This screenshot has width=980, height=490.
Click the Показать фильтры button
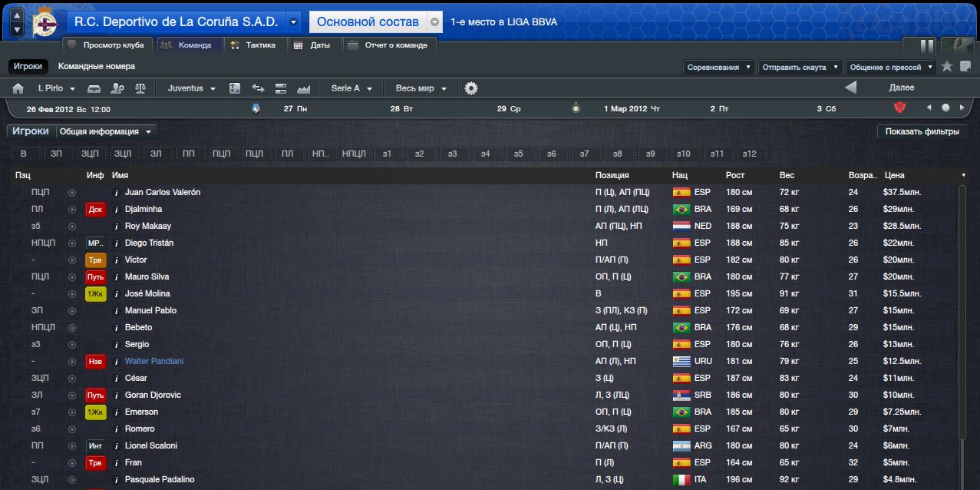coord(922,131)
